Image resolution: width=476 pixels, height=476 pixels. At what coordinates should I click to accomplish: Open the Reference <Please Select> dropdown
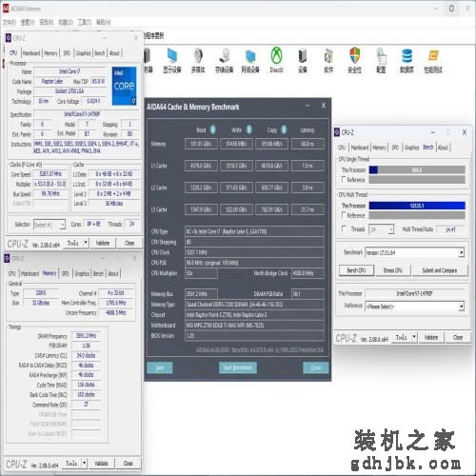click(x=414, y=307)
